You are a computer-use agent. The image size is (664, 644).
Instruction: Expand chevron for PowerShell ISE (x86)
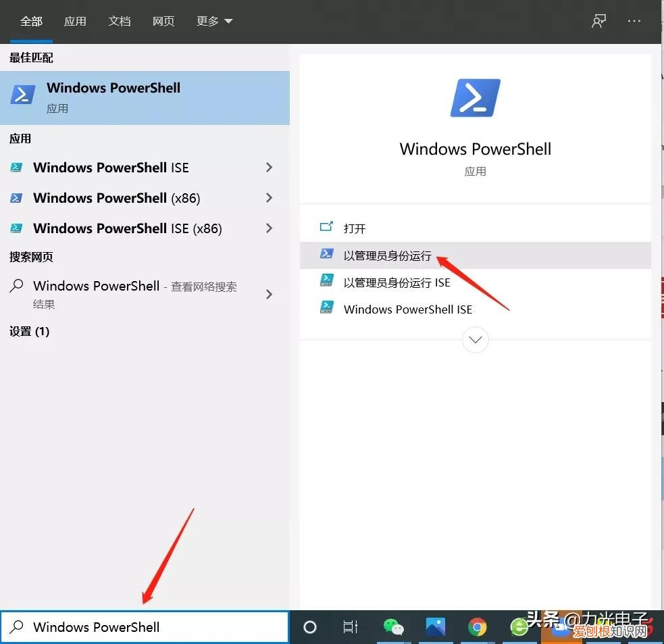pyautogui.click(x=269, y=228)
